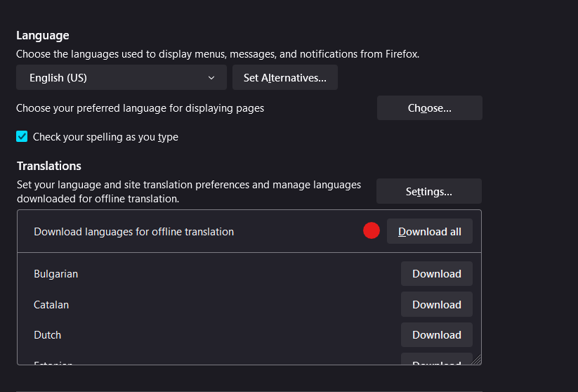Click the Language section heading
This screenshot has width=578, height=392.
coord(43,35)
